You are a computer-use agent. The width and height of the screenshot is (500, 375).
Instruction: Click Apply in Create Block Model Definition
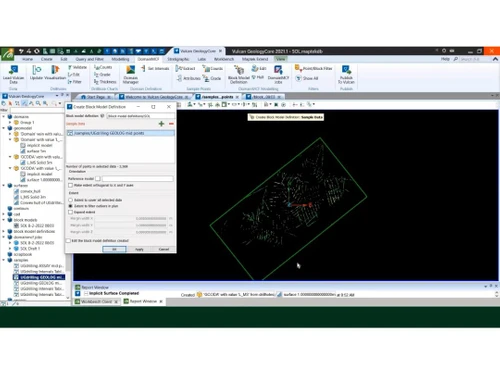click(x=139, y=249)
